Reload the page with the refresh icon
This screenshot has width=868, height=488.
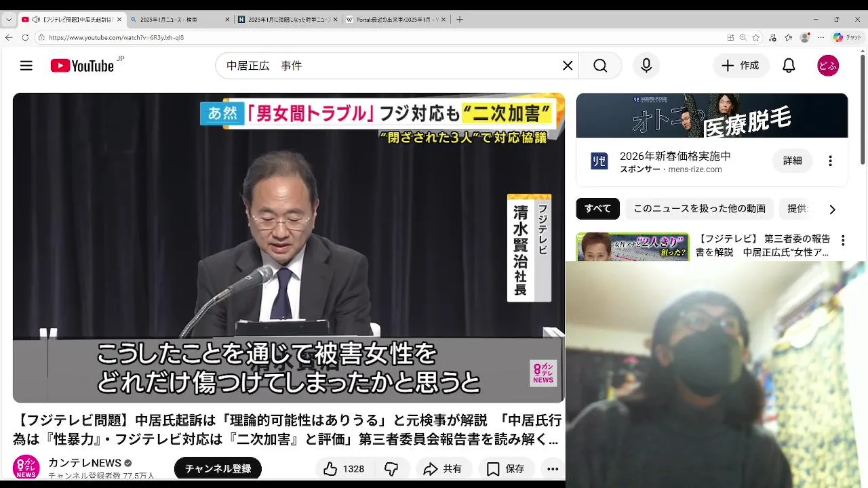coord(25,37)
